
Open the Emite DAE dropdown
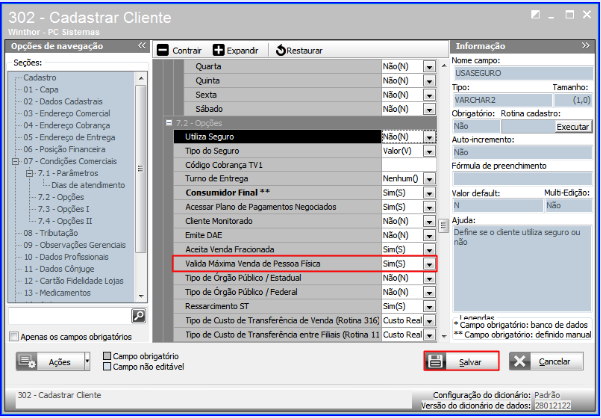[x=429, y=235]
